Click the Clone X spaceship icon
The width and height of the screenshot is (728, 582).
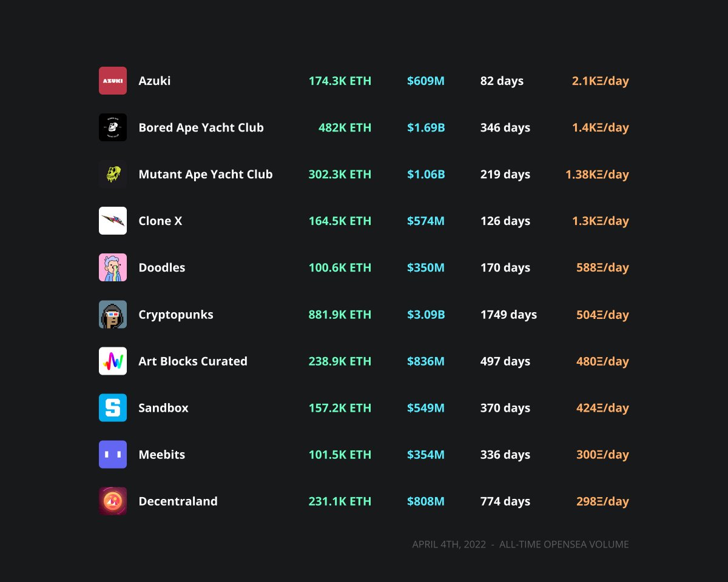click(112, 221)
